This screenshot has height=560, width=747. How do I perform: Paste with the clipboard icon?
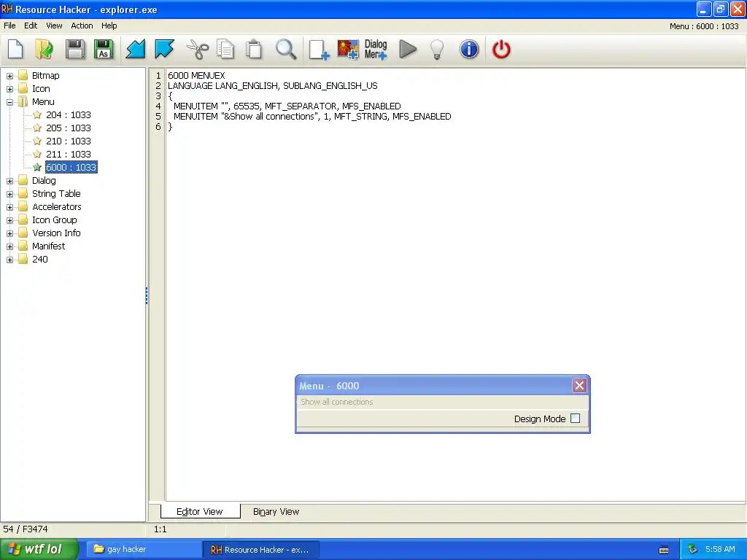point(254,49)
